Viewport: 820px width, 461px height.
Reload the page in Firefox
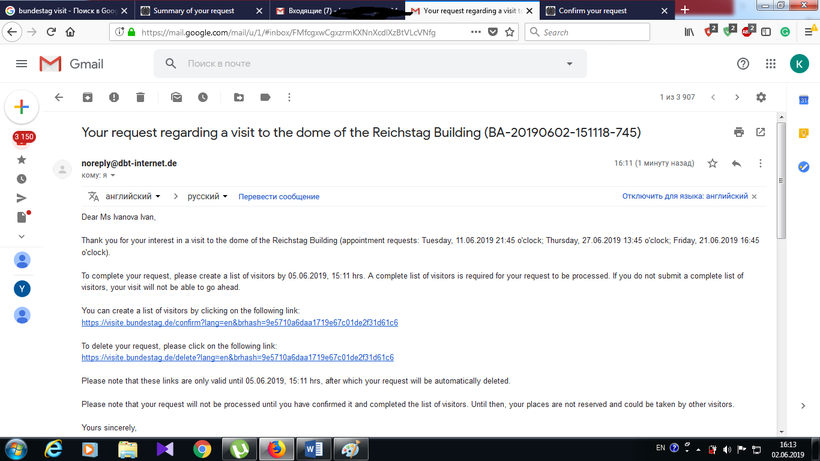click(51, 32)
